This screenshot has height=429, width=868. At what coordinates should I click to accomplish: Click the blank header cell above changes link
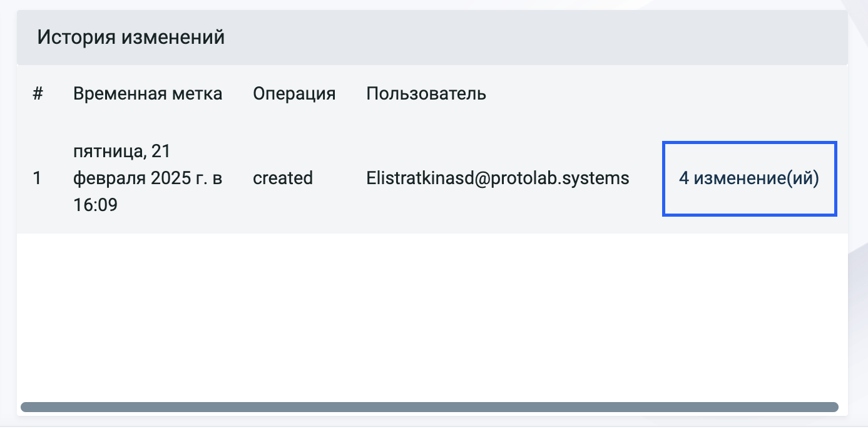tap(749, 94)
